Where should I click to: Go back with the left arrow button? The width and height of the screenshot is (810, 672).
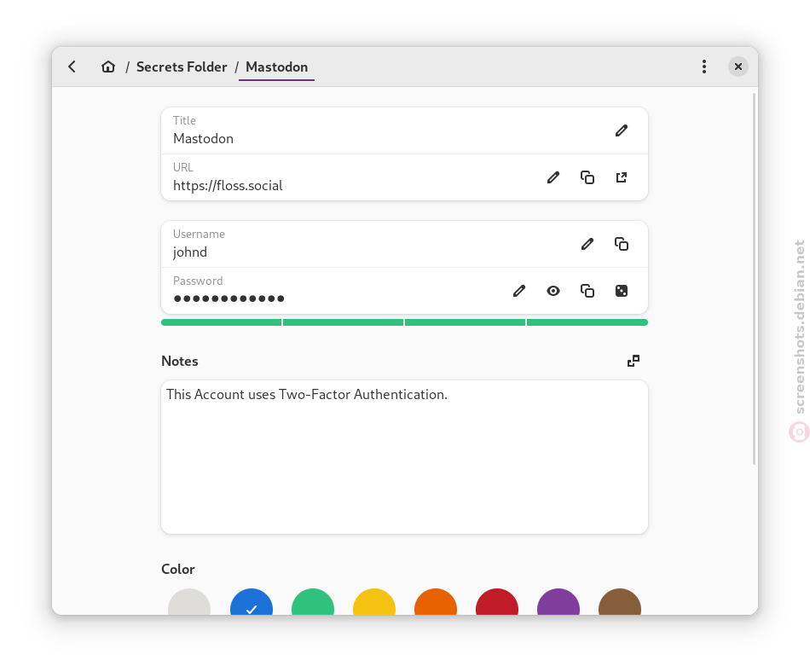pos(72,67)
